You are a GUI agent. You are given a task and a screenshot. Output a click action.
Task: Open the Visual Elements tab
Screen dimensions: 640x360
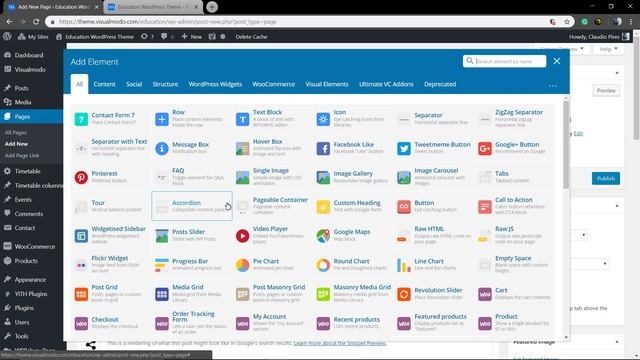(x=327, y=84)
